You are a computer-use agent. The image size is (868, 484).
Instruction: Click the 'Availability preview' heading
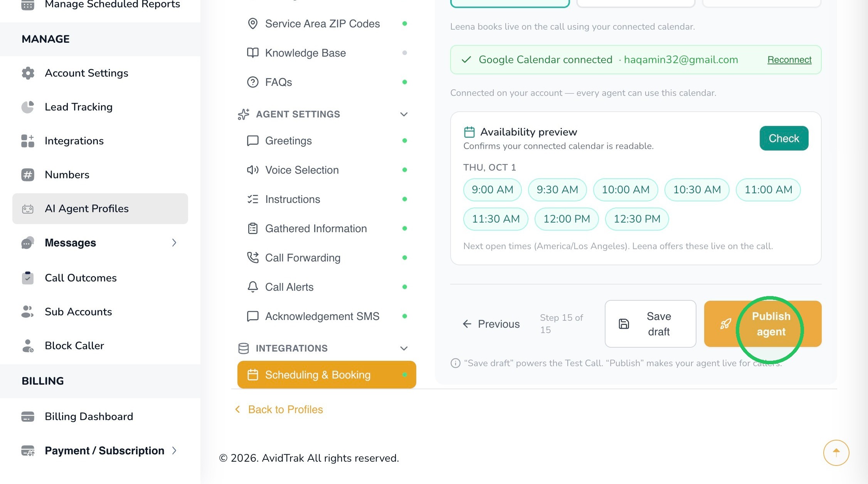[x=529, y=132]
